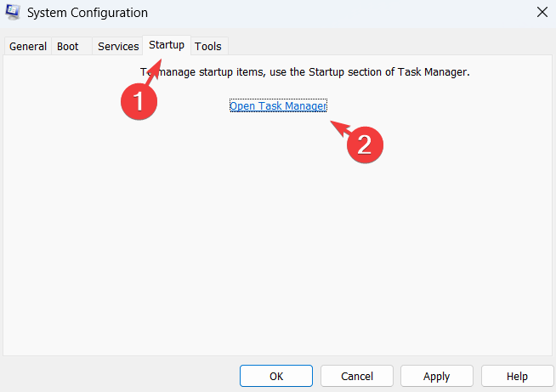Open Task Manager via the link
The height and width of the screenshot is (392, 556).
[x=278, y=105]
